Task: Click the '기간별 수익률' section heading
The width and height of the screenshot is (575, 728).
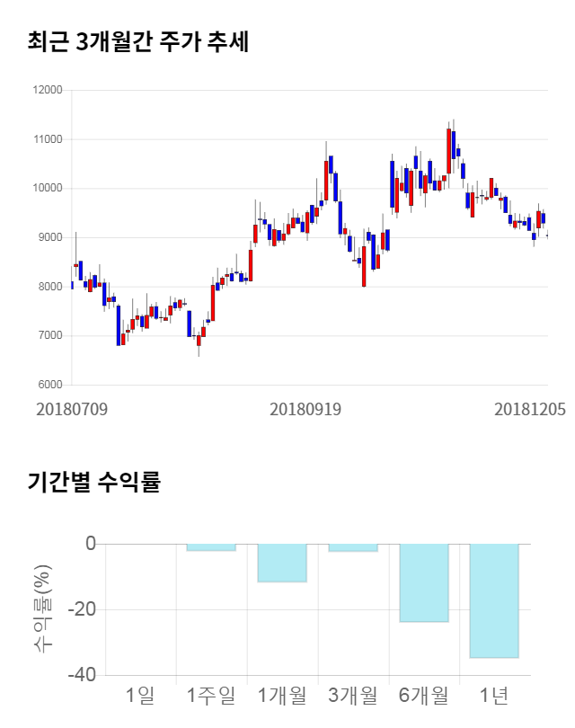Action: tap(93, 482)
